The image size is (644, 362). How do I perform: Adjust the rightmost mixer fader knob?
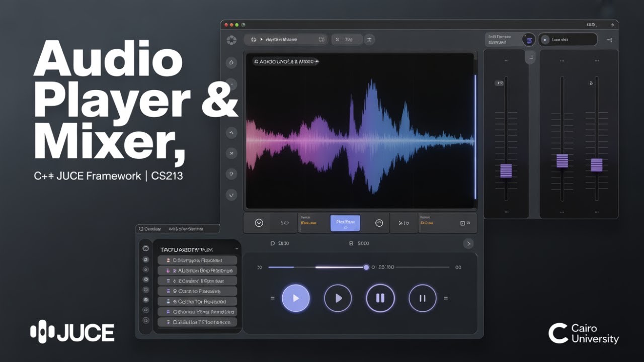tap(597, 165)
